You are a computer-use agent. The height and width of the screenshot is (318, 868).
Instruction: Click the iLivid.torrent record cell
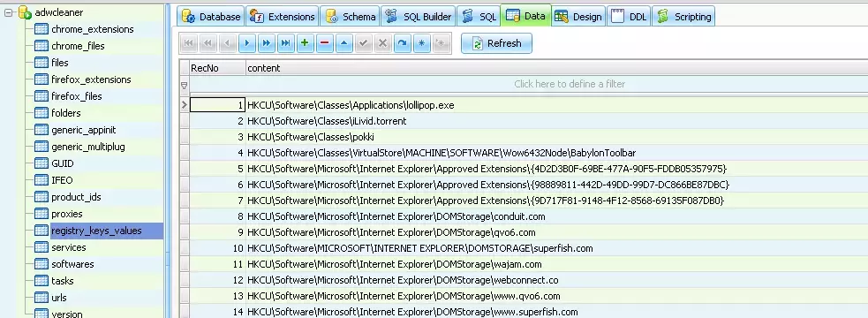[x=556, y=121]
